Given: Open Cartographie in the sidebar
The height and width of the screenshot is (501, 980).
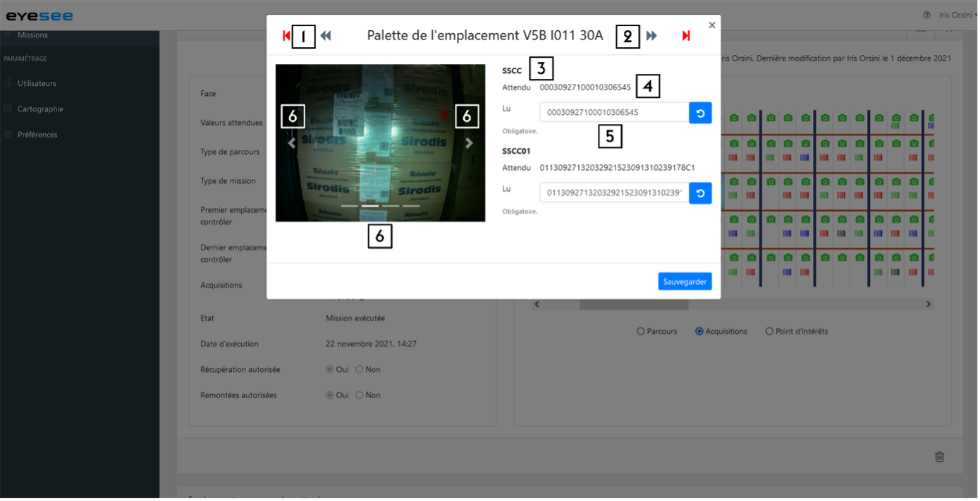Looking at the screenshot, I should click(x=40, y=109).
